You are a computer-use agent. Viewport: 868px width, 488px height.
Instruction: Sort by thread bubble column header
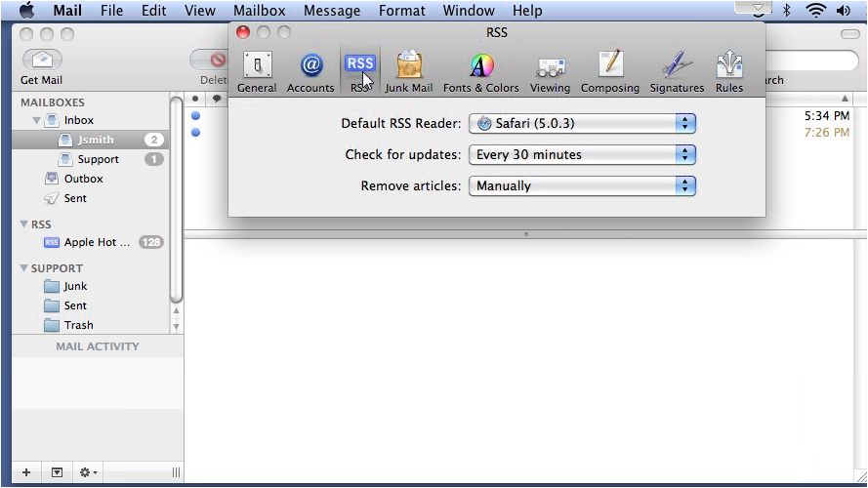[217, 99]
